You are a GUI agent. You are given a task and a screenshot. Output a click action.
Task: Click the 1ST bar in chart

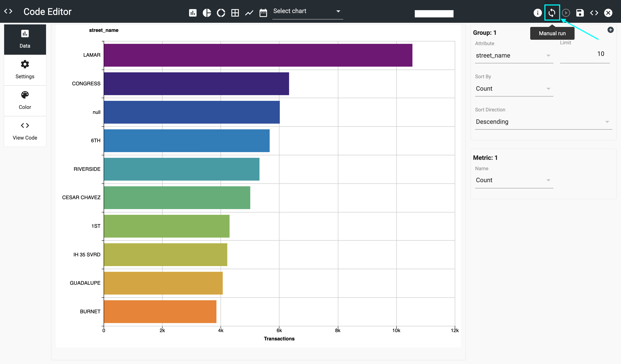tap(167, 226)
